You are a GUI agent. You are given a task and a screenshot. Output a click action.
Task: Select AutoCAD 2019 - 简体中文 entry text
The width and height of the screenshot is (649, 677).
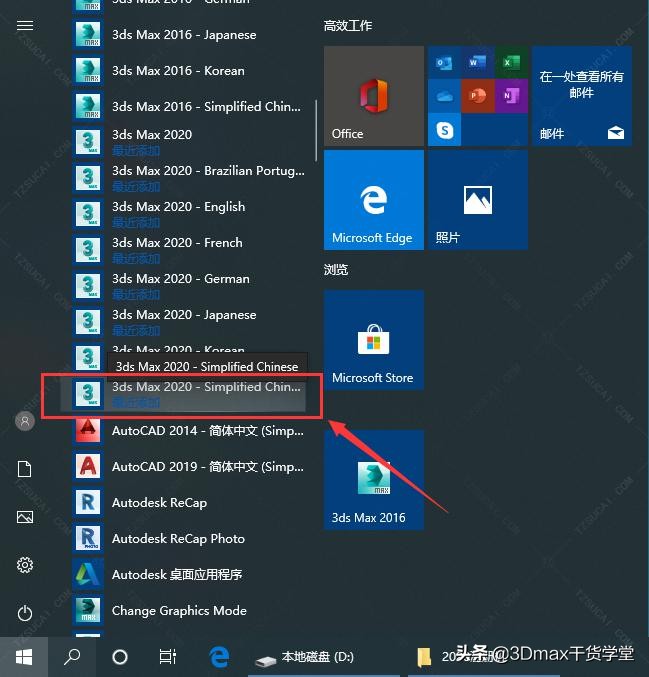[x=208, y=467]
